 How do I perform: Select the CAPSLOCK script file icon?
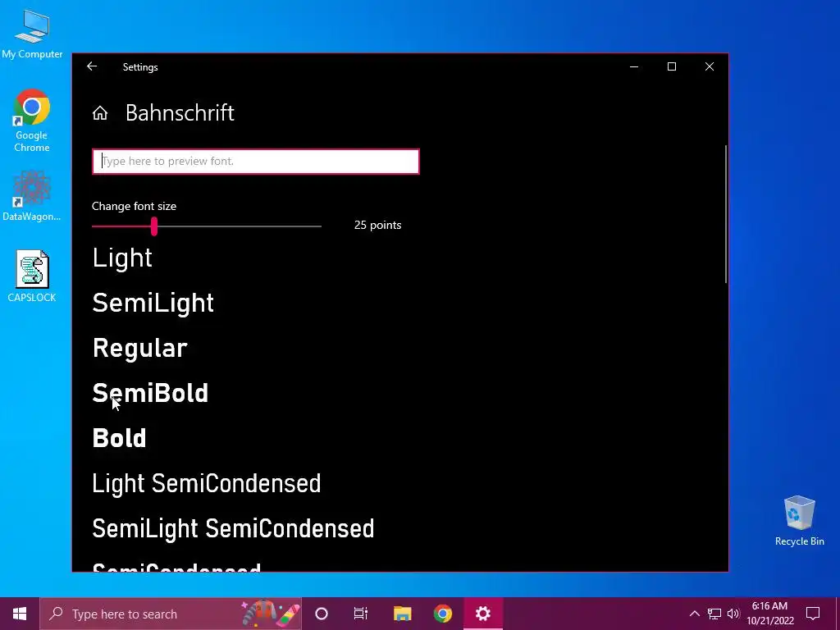[32, 276]
